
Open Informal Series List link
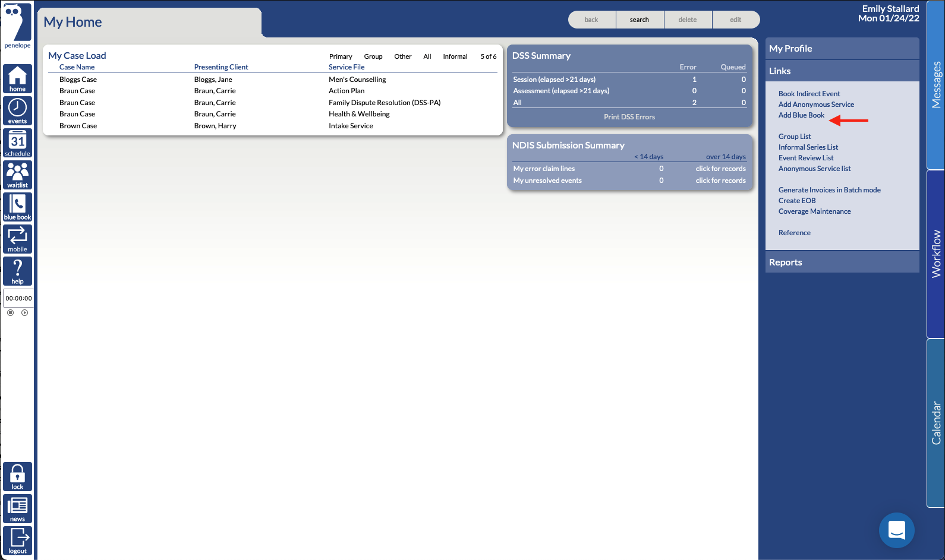click(x=808, y=147)
